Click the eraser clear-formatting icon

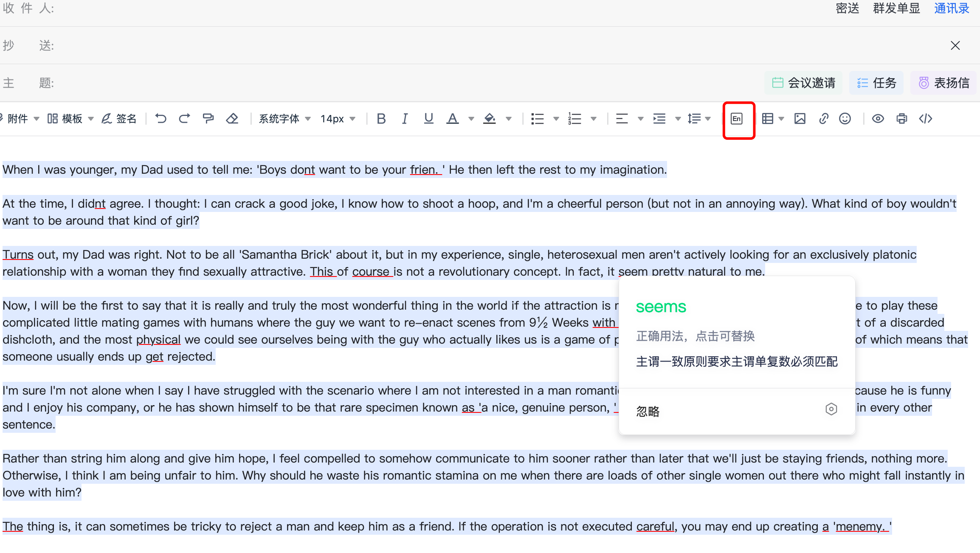[x=232, y=118]
